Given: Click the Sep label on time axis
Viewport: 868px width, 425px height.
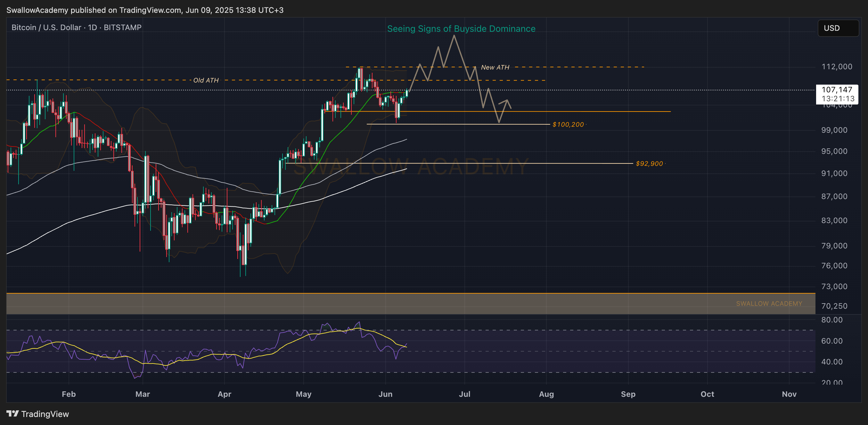Looking at the screenshot, I should pyautogui.click(x=628, y=394).
